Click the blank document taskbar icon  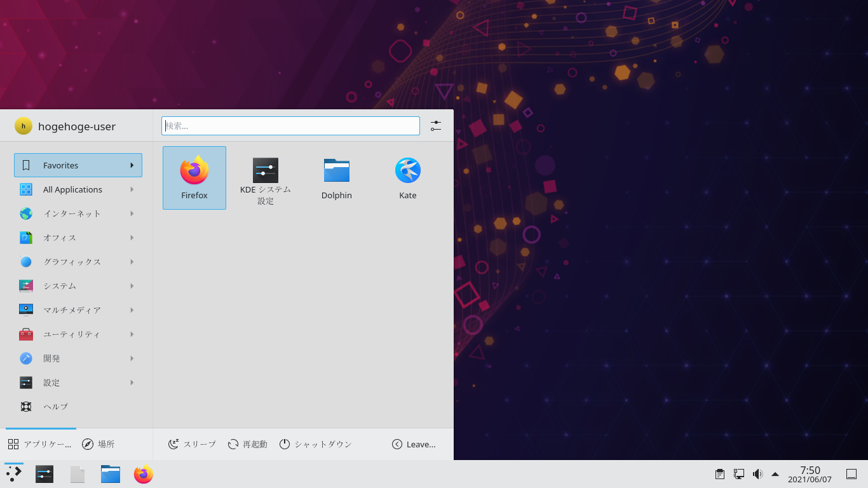pyautogui.click(x=78, y=474)
